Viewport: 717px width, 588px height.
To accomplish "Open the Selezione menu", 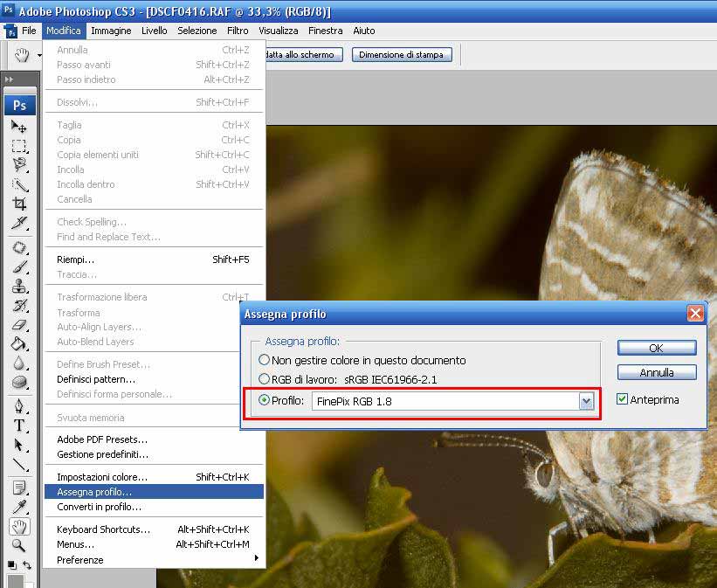I will (x=197, y=31).
